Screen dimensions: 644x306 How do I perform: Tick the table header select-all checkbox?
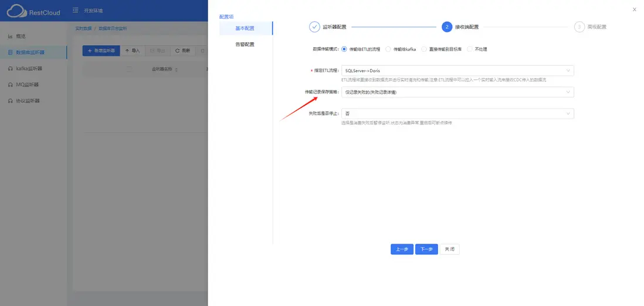pos(130,69)
